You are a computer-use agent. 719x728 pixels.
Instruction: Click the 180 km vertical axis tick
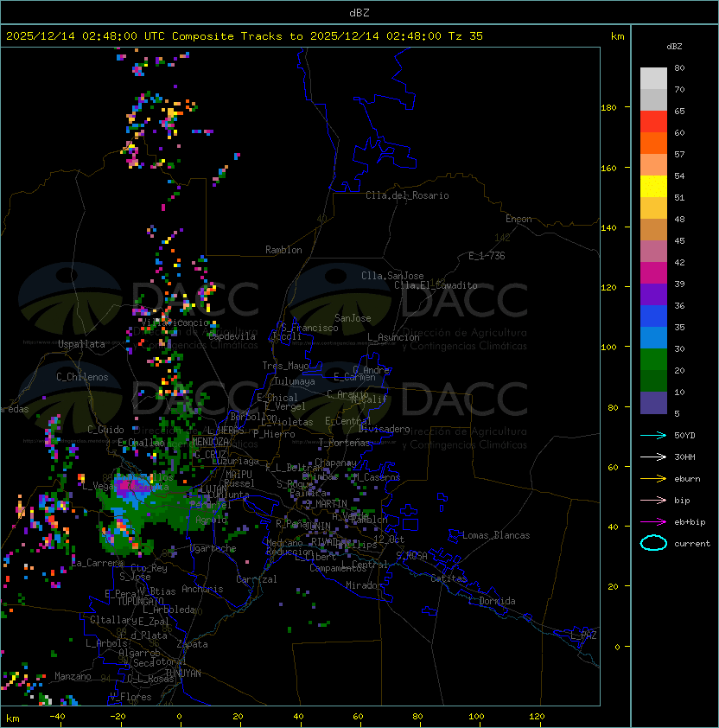[x=608, y=108]
